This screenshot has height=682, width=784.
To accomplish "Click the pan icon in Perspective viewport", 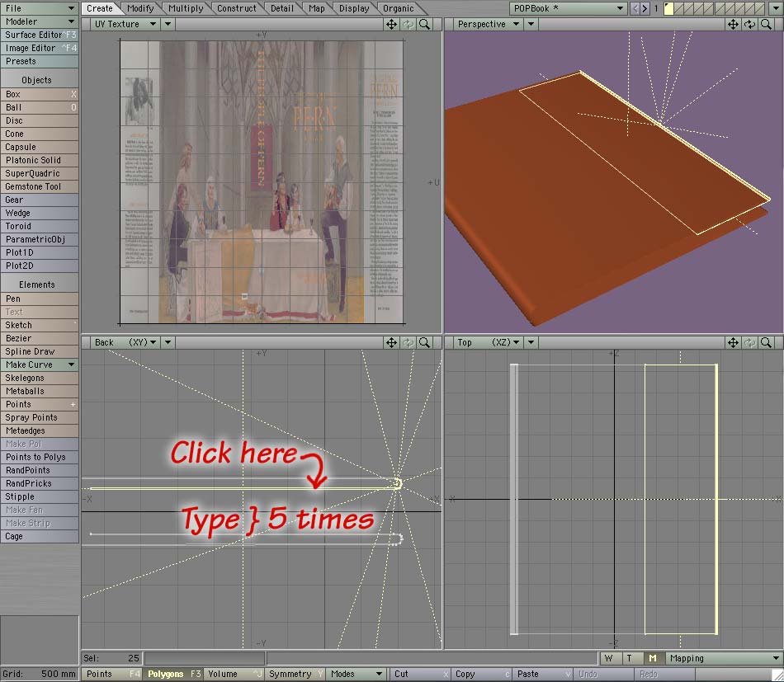I will 733,24.
